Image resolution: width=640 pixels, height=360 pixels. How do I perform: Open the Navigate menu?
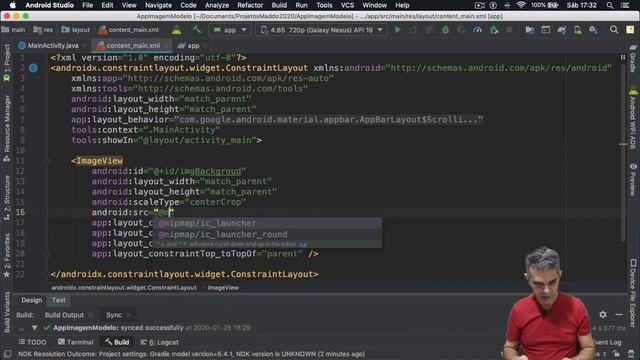click(x=158, y=5)
